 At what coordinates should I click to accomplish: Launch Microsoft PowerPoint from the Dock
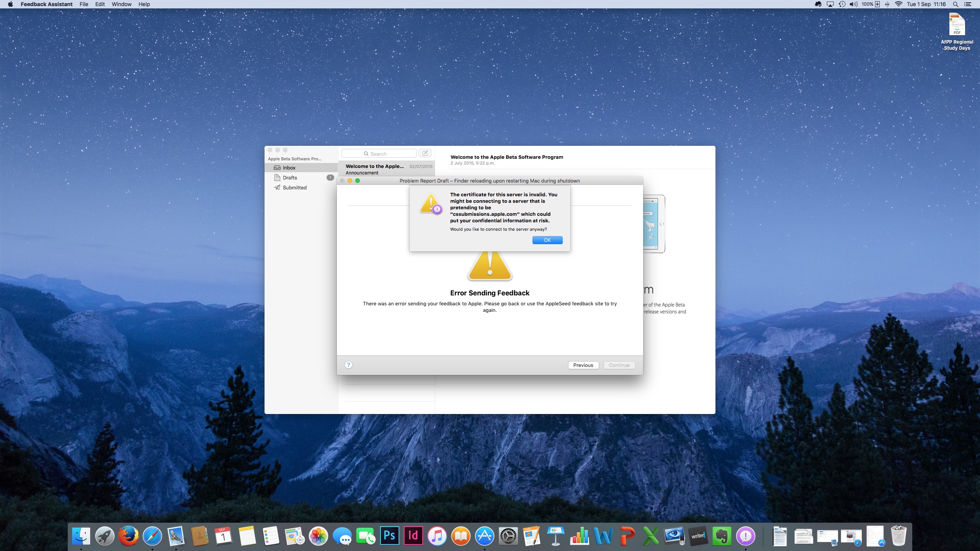tap(627, 536)
